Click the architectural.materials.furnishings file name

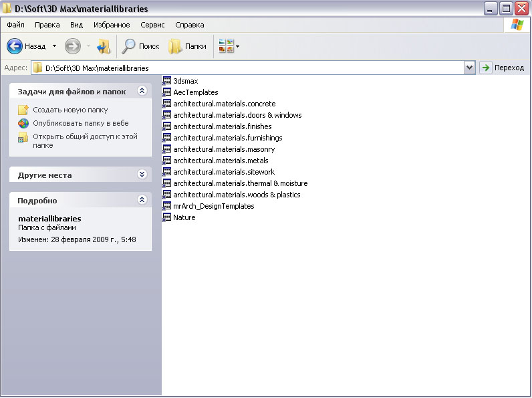[228, 138]
